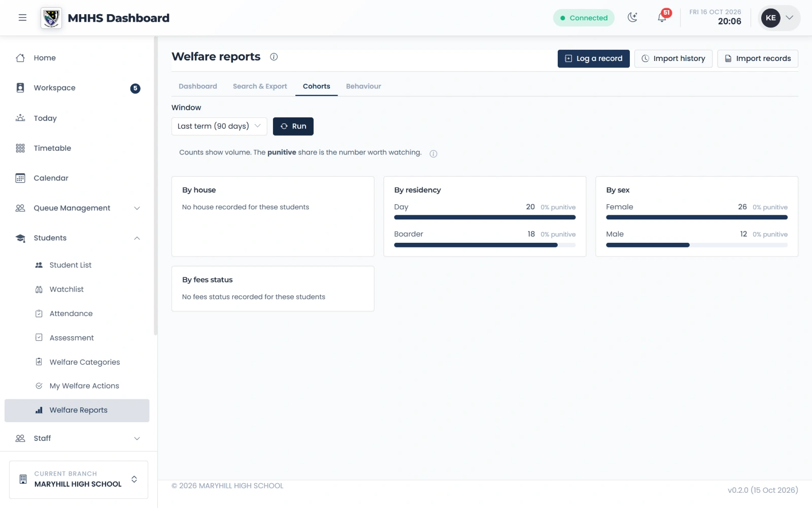
Task: Switch the current branch selector
Action: pos(79,480)
